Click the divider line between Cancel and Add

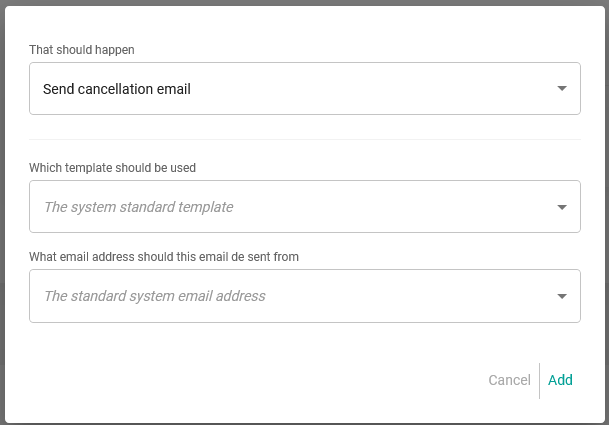(540, 380)
